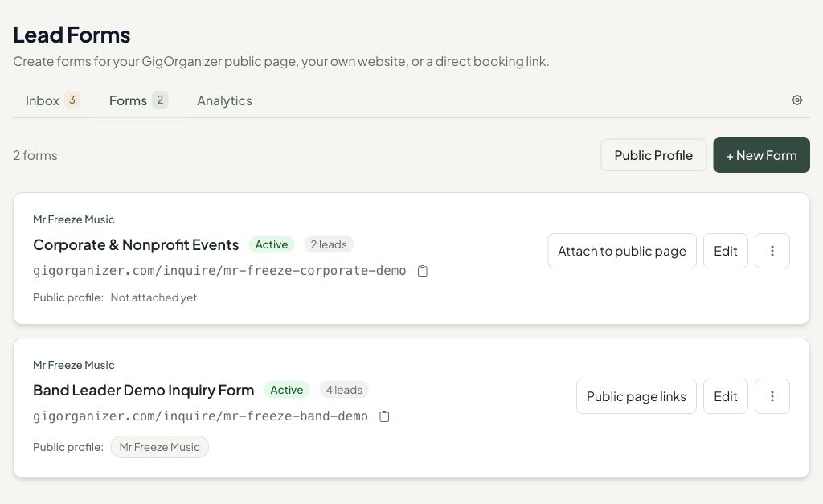Click the Mr Freeze Music public profile chip
This screenshot has width=823, height=504.
tap(160, 447)
